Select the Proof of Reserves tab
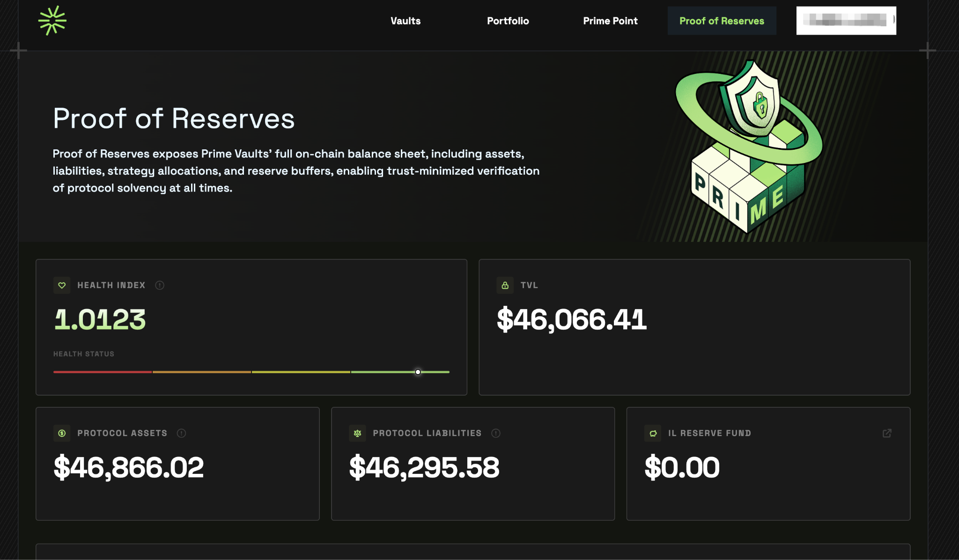 coord(722,21)
